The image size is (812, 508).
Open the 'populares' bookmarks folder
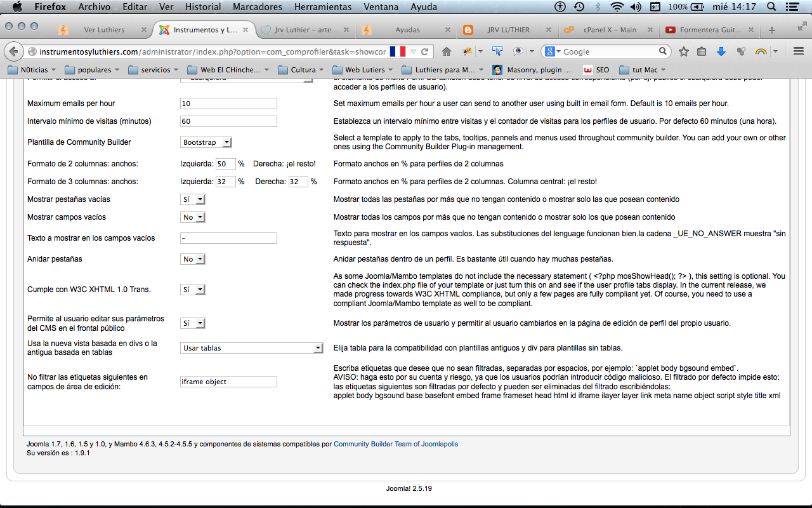(x=93, y=70)
